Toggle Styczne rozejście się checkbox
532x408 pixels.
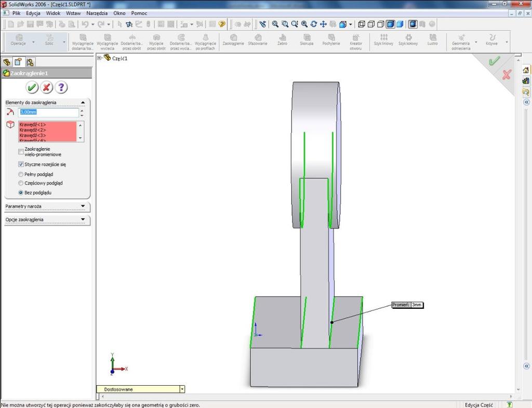coord(21,165)
